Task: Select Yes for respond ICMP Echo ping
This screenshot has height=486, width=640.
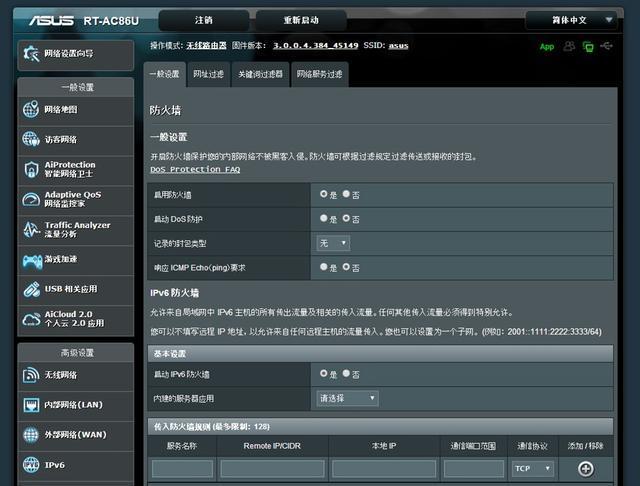Action: tap(324, 267)
